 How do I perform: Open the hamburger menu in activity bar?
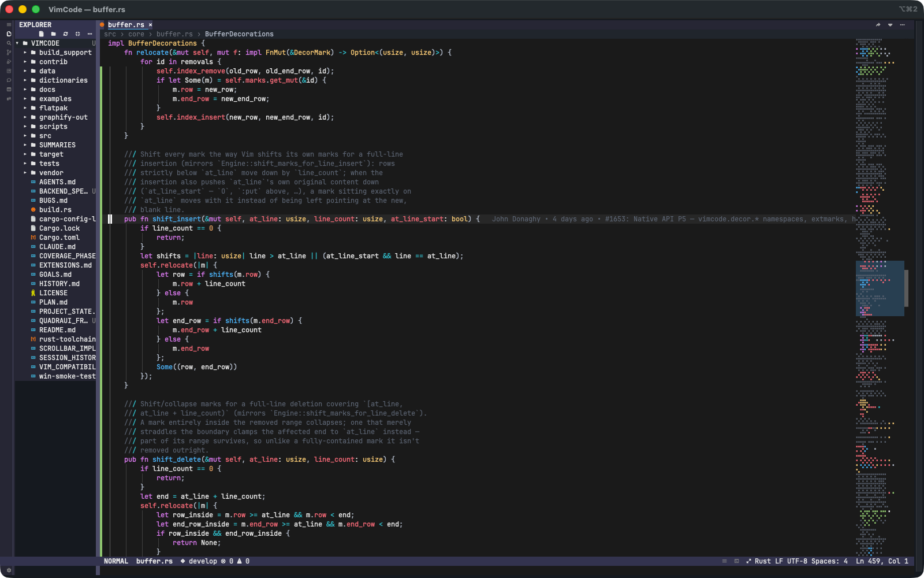coord(9,25)
